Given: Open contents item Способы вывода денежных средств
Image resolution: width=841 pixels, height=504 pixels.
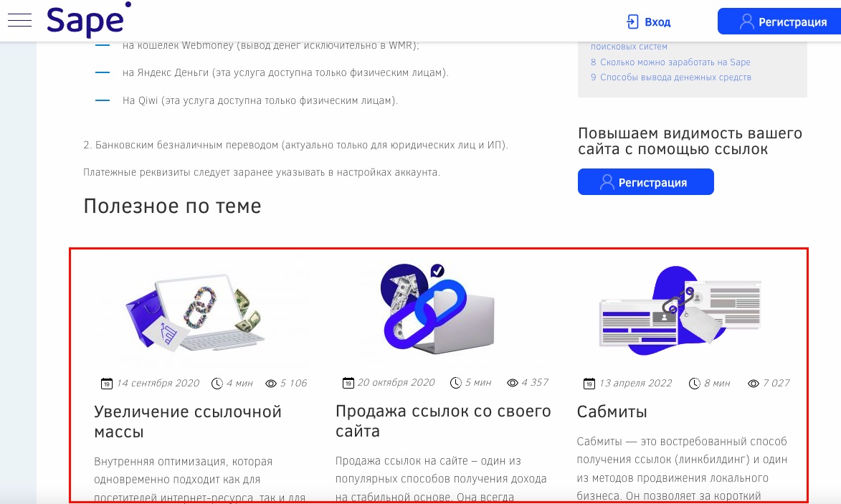Looking at the screenshot, I should click(x=671, y=77).
